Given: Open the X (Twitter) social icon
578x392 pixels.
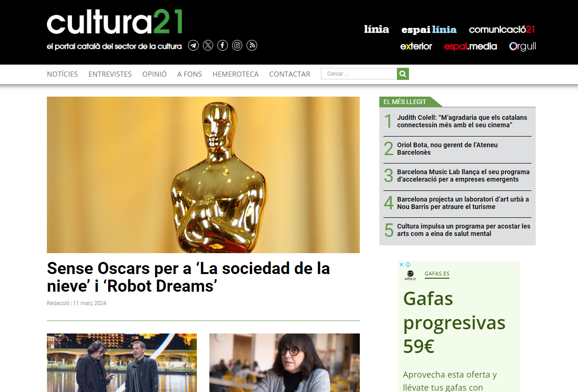Looking at the screenshot, I should (x=208, y=46).
